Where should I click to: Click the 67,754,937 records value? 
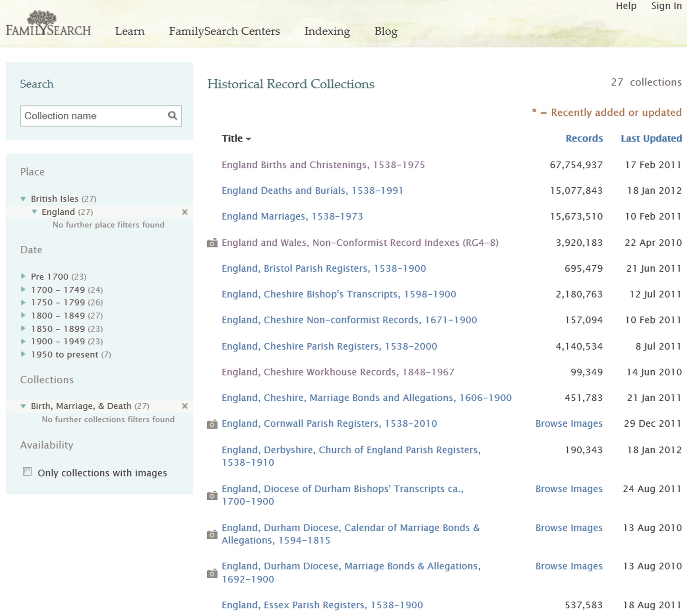point(576,165)
